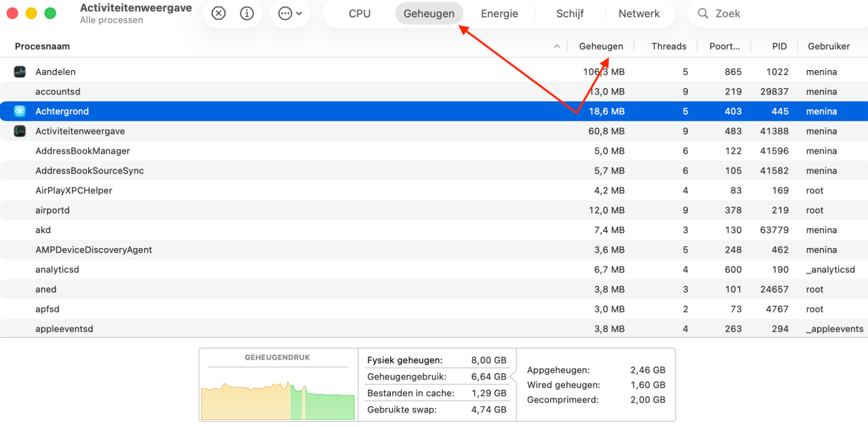Click the magnifier icon in the Zoek field
Screen dimensions: 868x427
tap(703, 13)
